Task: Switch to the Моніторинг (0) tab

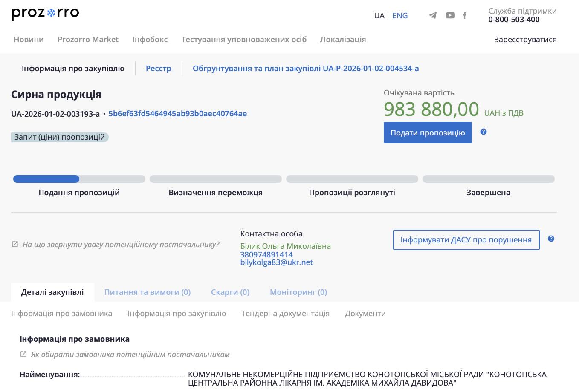Action: [x=298, y=292]
